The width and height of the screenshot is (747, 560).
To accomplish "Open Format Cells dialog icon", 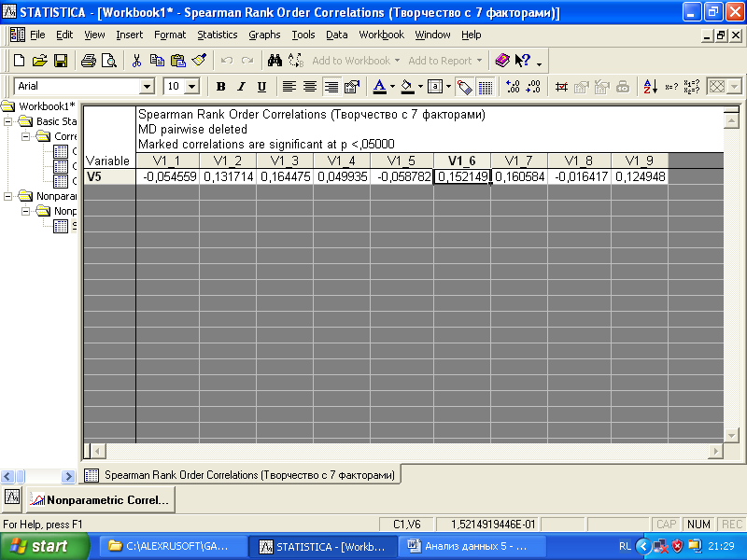I will pos(352,87).
